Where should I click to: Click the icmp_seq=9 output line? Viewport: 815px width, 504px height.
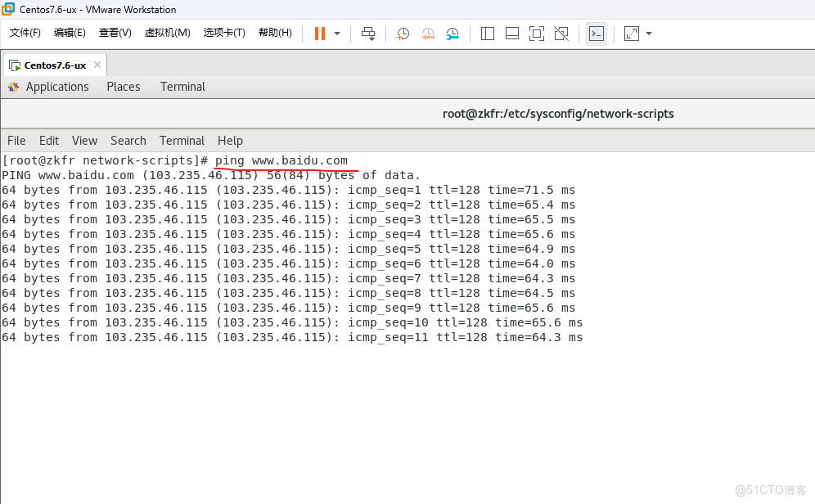[289, 308]
